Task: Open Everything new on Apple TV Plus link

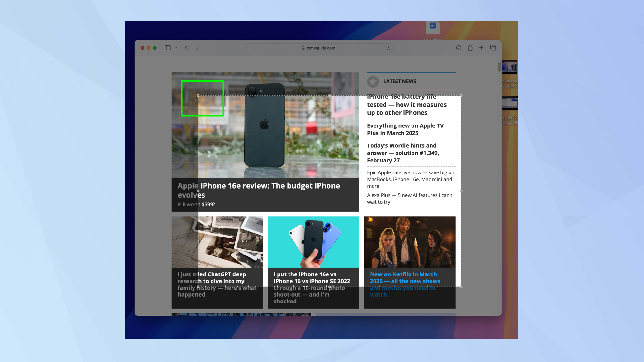Action: click(405, 129)
